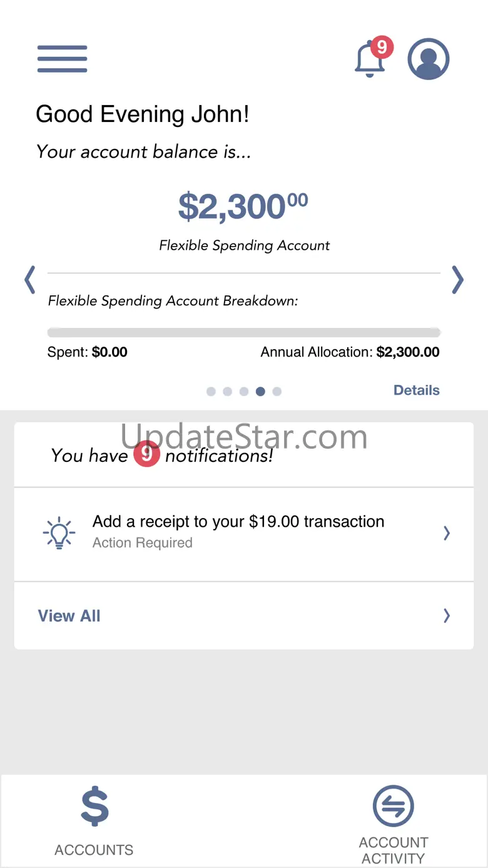Expand the $19.00 receipt notification chevron
488x868 pixels.
point(447,533)
